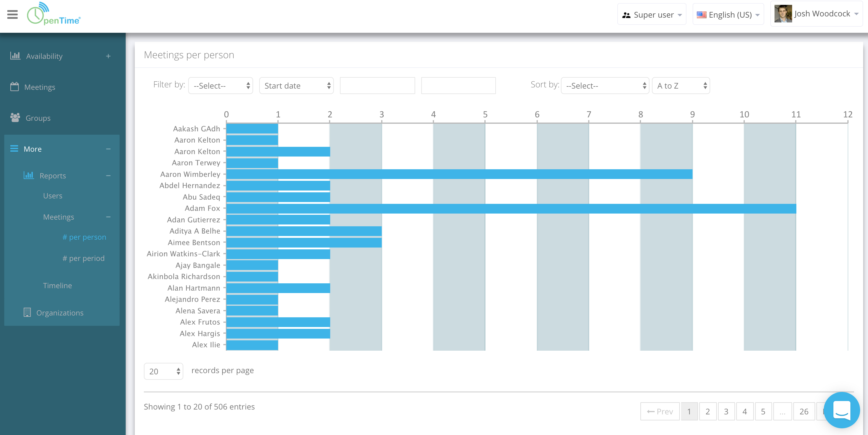Go to page 26 of results
The width and height of the screenshot is (868, 435).
point(804,411)
